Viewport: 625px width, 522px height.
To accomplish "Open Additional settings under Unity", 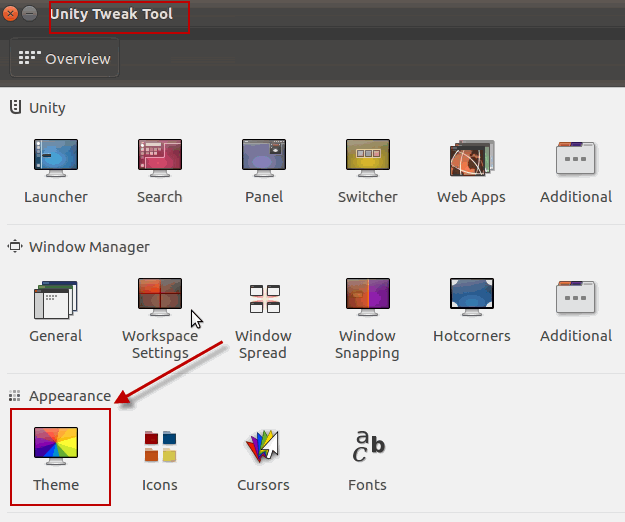I will pyautogui.click(x=576, y=158).
